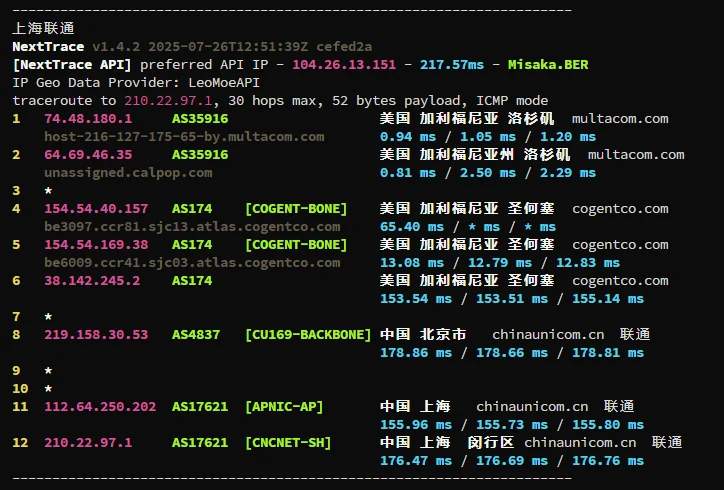This screenshot has height=490, width=724.
Task: Click the hop 4 IP 154.54.40.157
Action: pyautogui.click(x=96, y=209)
